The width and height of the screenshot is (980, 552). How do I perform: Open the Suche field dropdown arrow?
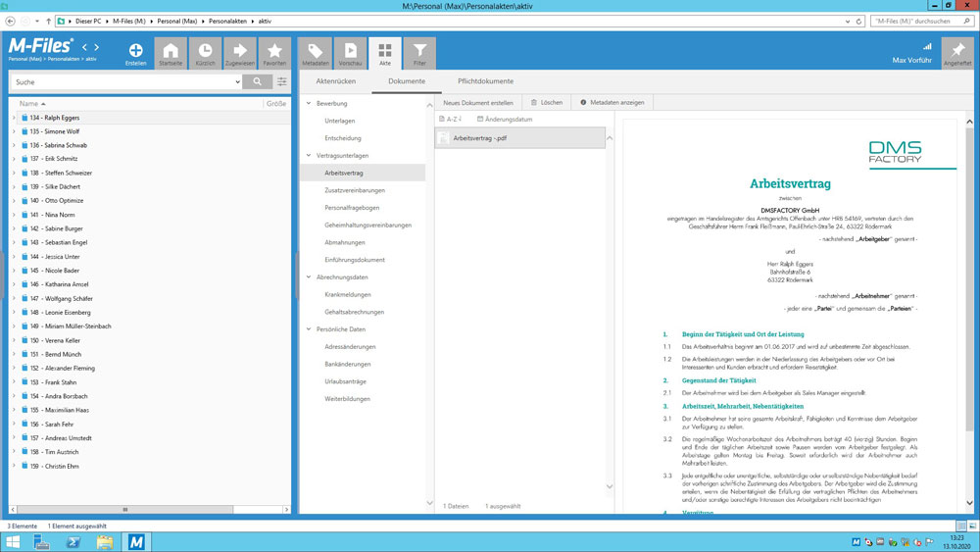pyautogui.click(x=237, y=82)
